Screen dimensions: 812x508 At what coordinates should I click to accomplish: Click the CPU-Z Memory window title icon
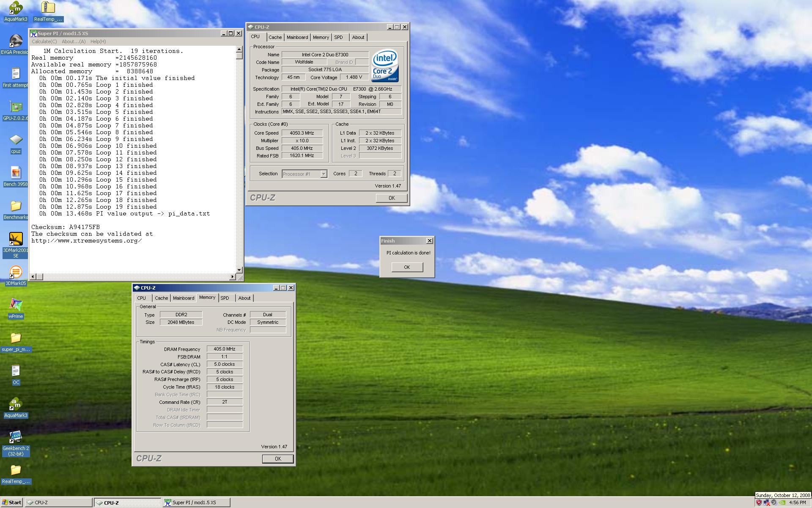(137, 288)
